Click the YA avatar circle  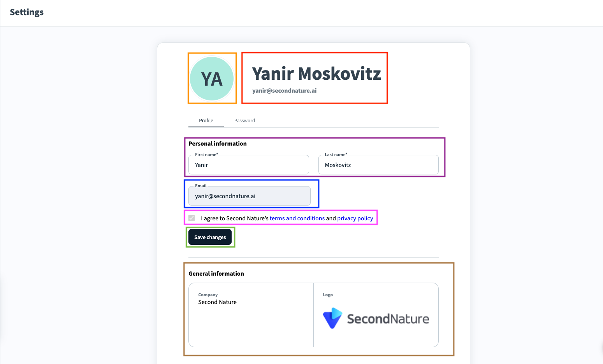tap(212, 79)
